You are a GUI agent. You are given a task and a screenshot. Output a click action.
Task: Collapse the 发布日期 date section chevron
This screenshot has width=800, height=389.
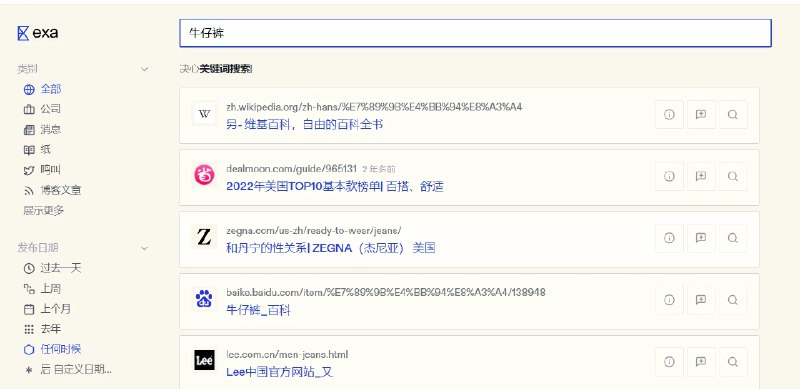[144, 248]
